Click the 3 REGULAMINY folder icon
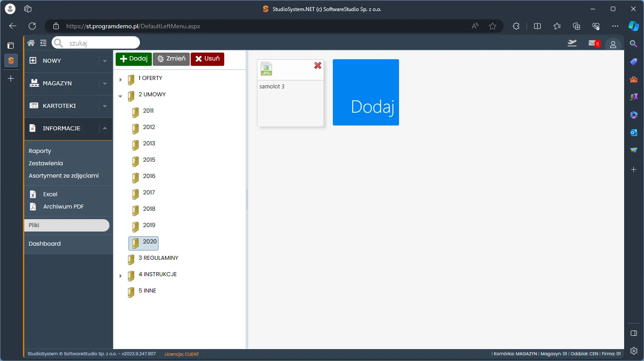Screen dimensions: 644x361 [x=131, y=259]
